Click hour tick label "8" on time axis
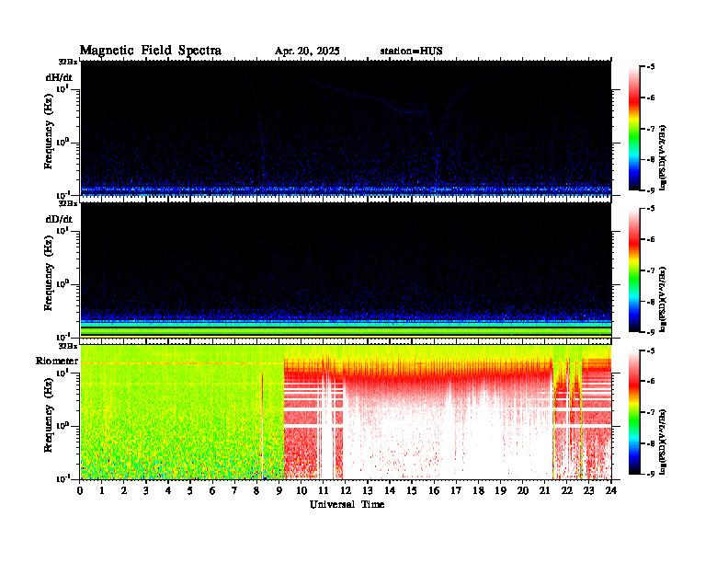Screen dimensions: 728x563 click(256, 491)
